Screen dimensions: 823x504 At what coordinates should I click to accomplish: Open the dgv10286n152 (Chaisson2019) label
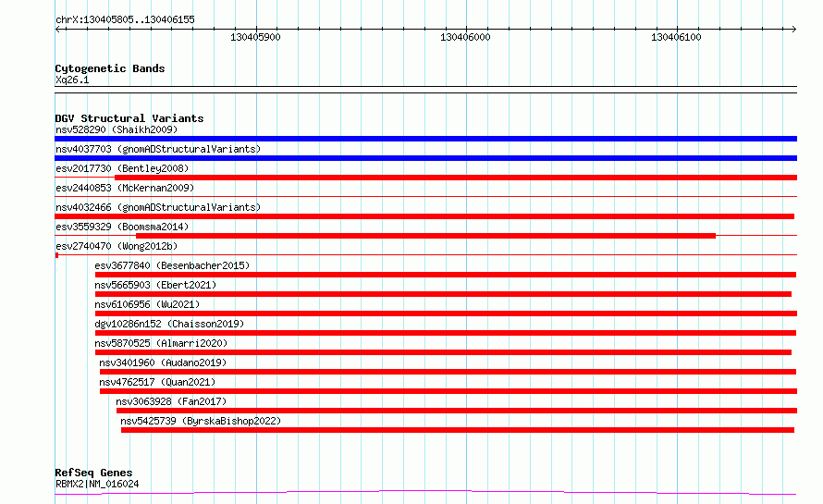click(x=169, y=324)
